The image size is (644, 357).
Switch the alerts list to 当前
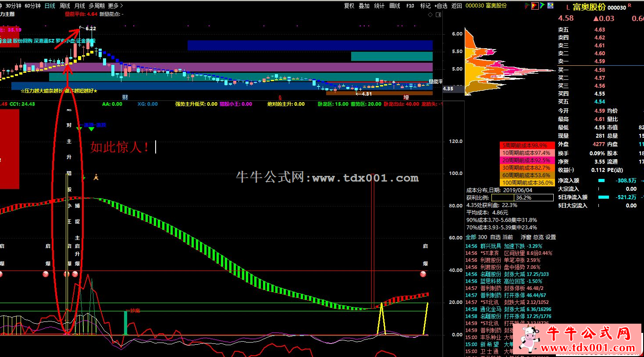tap(508, 237)
